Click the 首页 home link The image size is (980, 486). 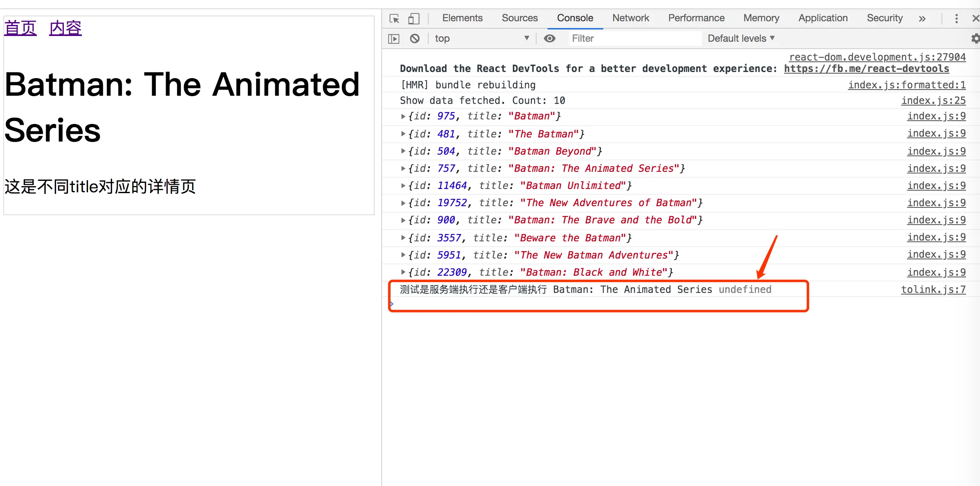click(20, 28)
